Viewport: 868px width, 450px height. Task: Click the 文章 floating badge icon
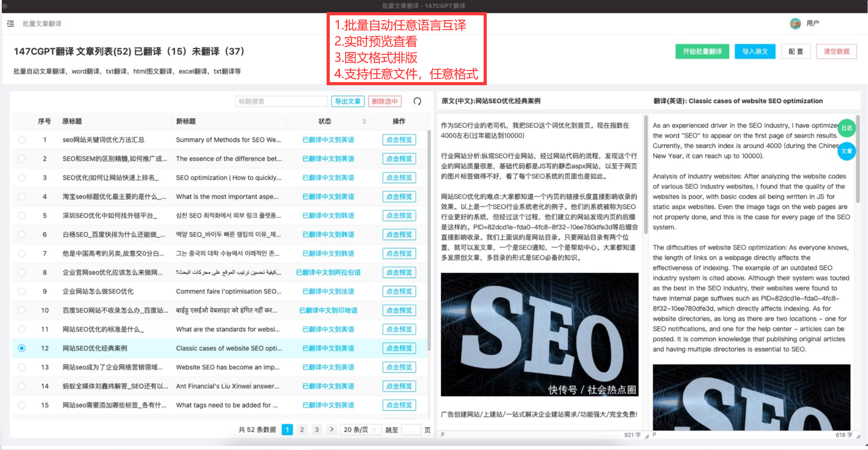point(847,152)
